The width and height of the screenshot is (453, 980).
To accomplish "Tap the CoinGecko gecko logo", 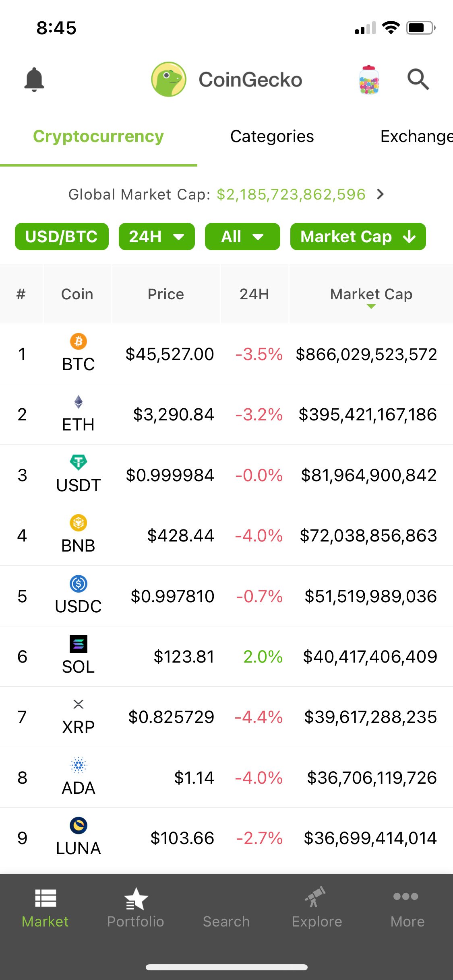I will (169, 79).
